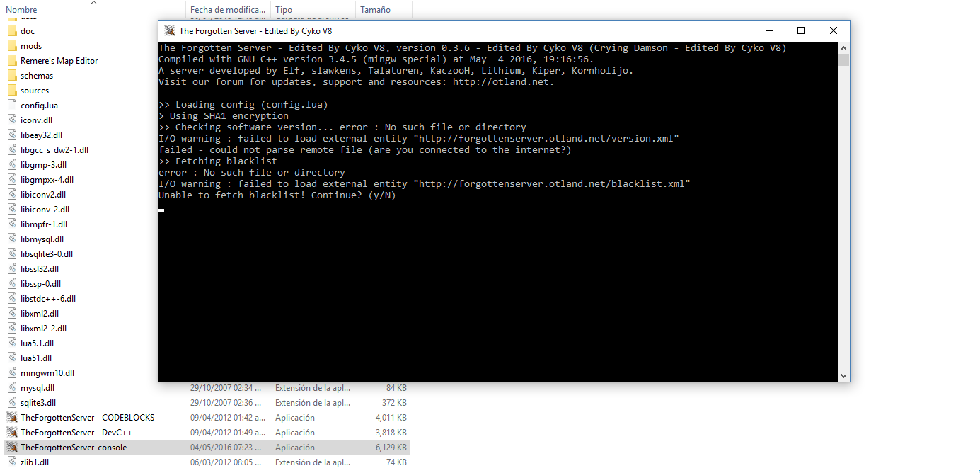
Task: Select the sqlite3.dll file
Action: [38, 403]
